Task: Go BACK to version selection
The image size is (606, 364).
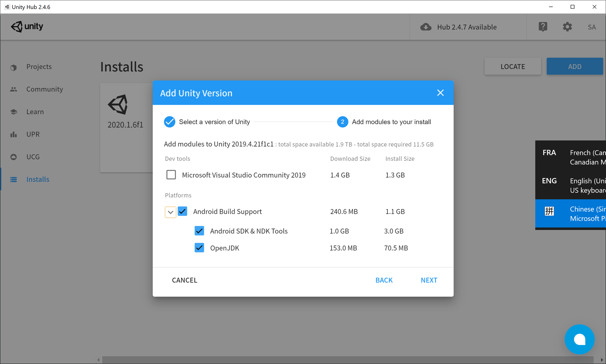Action: (x=384, y=280)
